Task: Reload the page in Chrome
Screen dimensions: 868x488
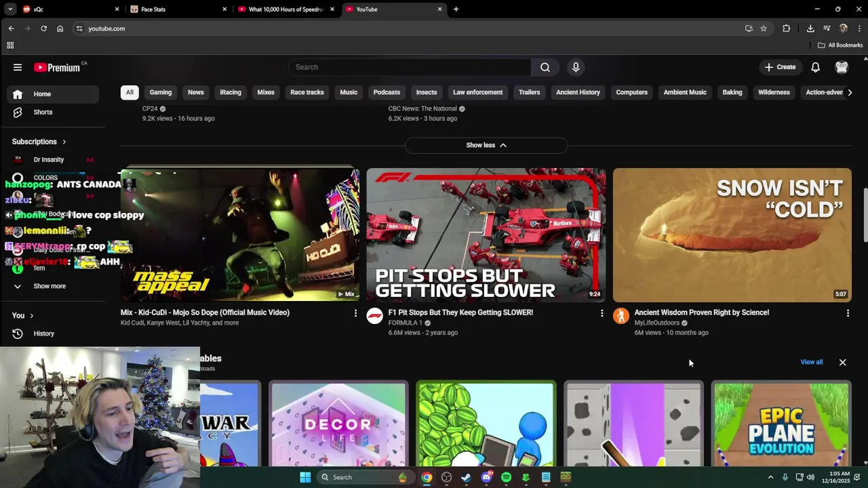Action: click(x=43, y=28)
